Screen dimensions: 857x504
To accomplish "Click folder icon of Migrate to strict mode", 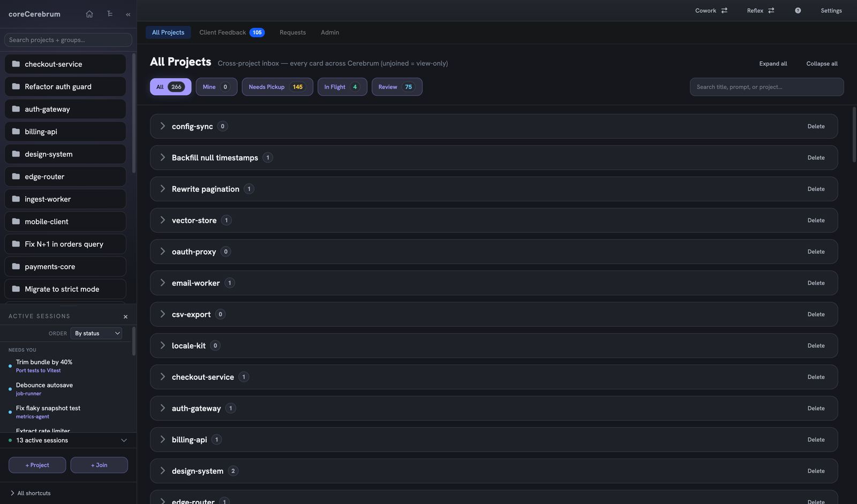I will 16,289.
